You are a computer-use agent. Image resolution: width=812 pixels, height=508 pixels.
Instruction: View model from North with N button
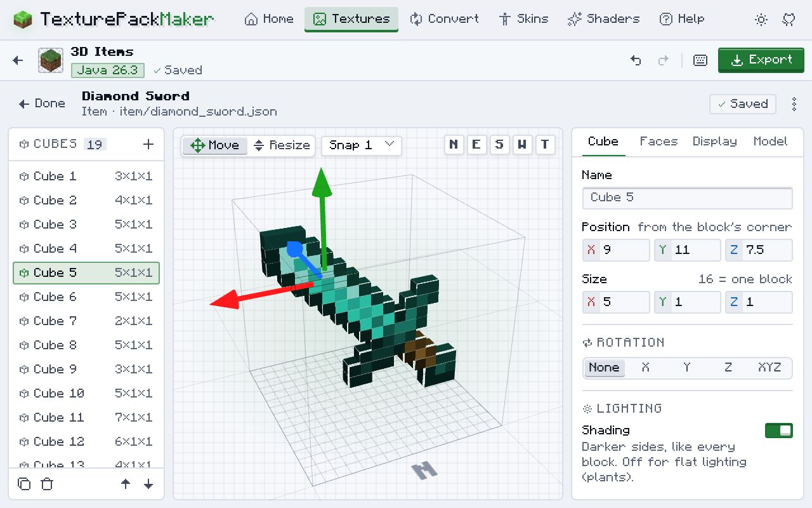point(454,145)
